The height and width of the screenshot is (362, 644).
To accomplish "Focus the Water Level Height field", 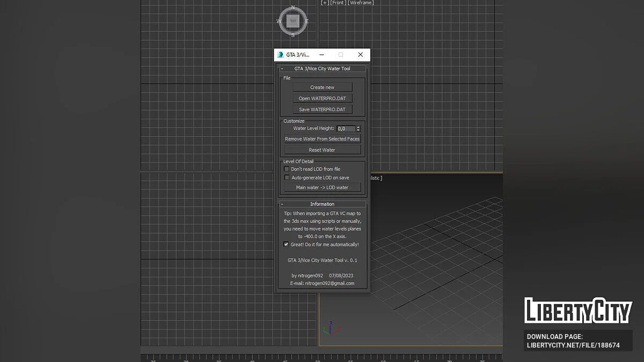I will [x=346, y=129].
